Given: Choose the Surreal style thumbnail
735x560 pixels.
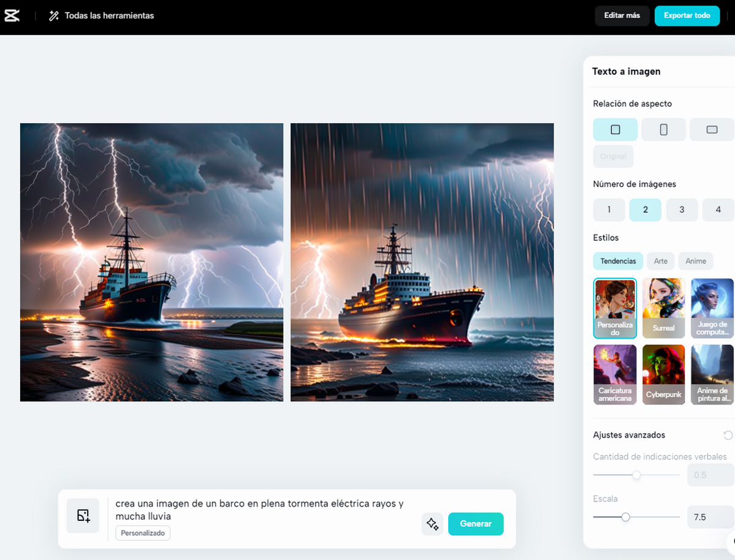Looking at the screenshot, I should tap(663, 308).
